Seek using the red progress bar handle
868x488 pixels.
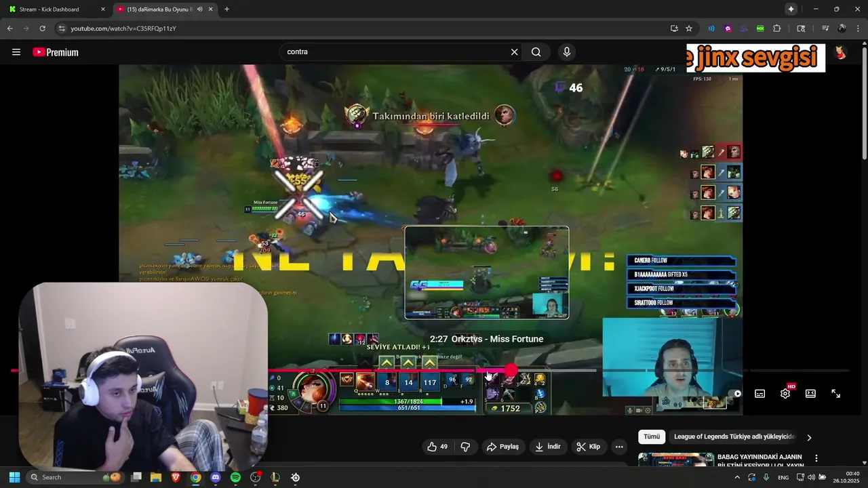511,371
